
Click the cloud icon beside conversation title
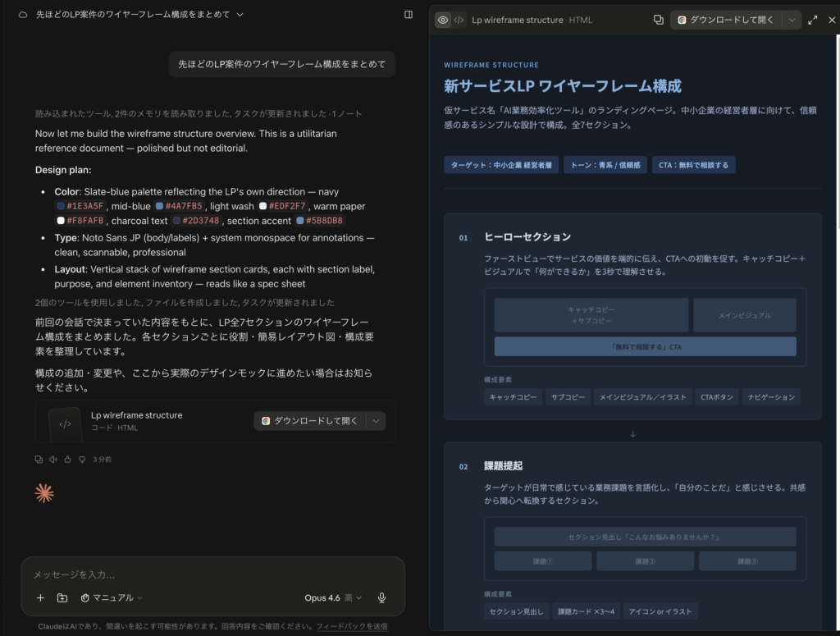22,15
